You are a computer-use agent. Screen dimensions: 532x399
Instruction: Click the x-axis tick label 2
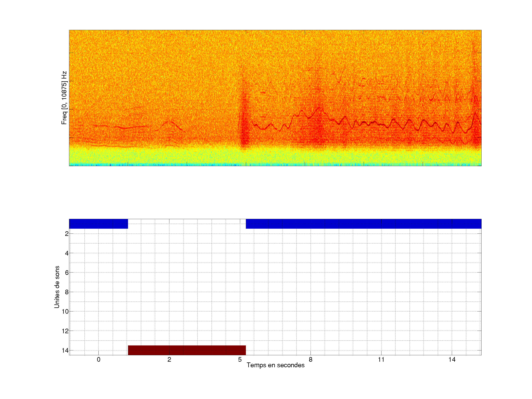(169, 359)
